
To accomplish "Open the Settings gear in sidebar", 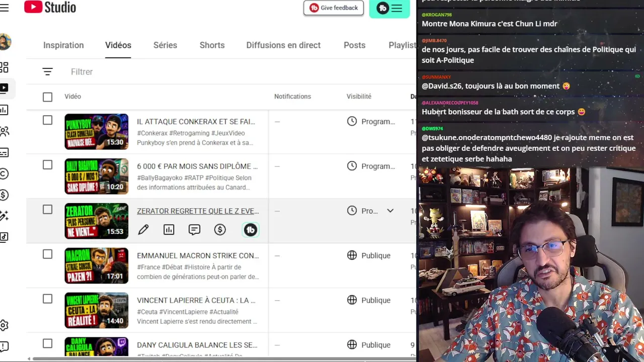I will pyautogui.click(x=4, y=325).
